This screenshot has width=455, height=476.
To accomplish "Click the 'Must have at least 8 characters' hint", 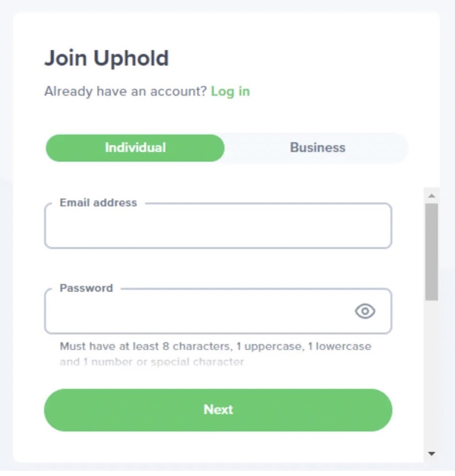I will (215, 346).
